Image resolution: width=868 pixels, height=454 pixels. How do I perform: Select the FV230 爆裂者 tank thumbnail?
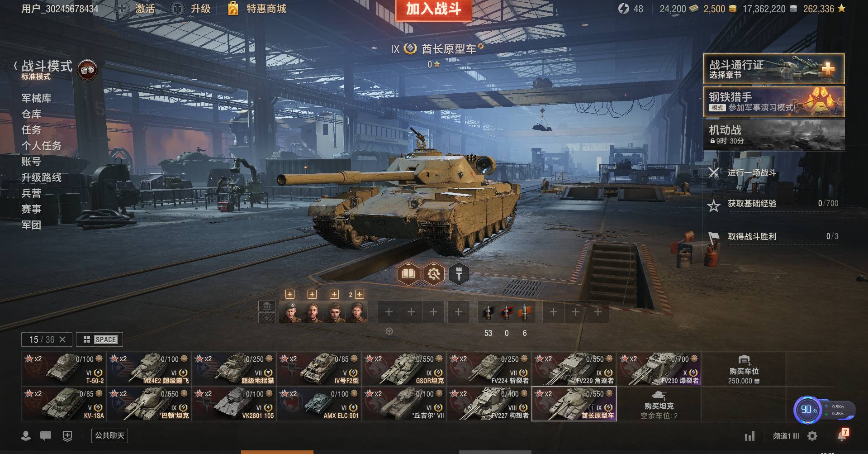tap(659, 369)
